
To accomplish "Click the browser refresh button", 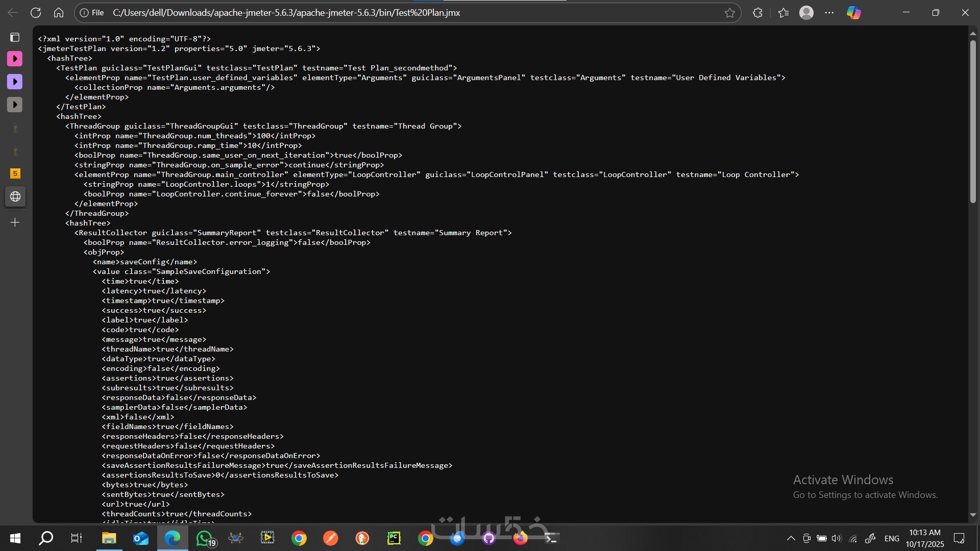I will click(35, 13).
